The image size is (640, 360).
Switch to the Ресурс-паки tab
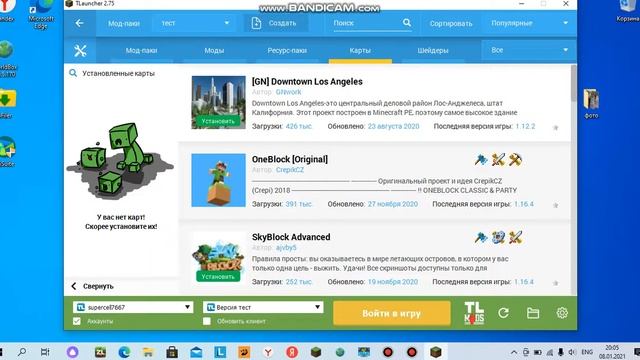pos(287,51)
